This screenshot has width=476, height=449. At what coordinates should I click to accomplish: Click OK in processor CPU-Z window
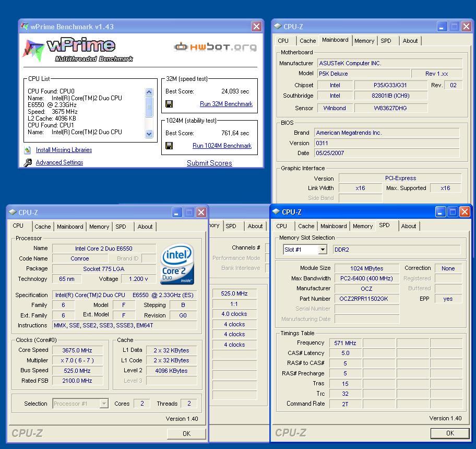[186, 433]
